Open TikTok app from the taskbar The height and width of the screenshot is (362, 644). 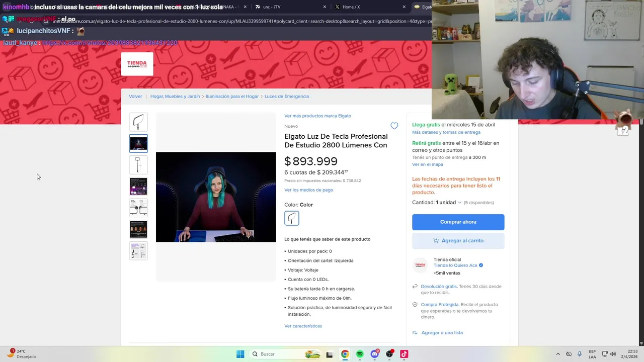tap(404, 354)
